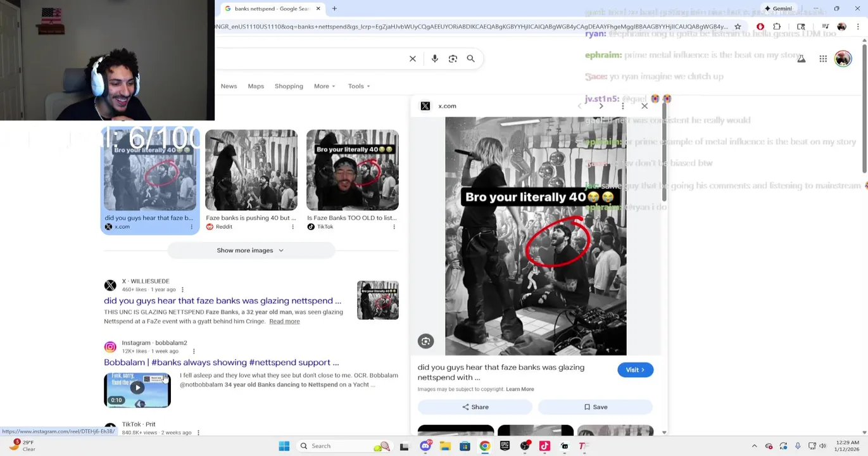
Task: Open the large previewed concert image
Action: [x=536, y=236]
